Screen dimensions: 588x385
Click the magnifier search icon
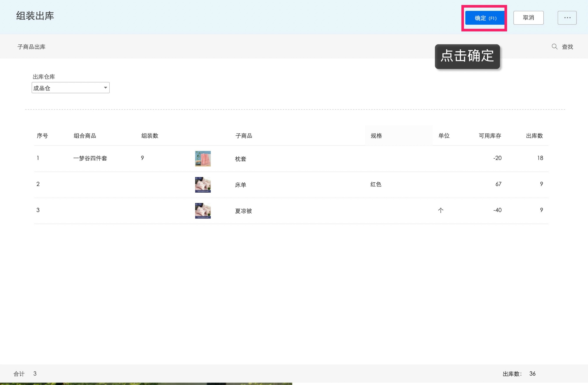coord(554,46)
